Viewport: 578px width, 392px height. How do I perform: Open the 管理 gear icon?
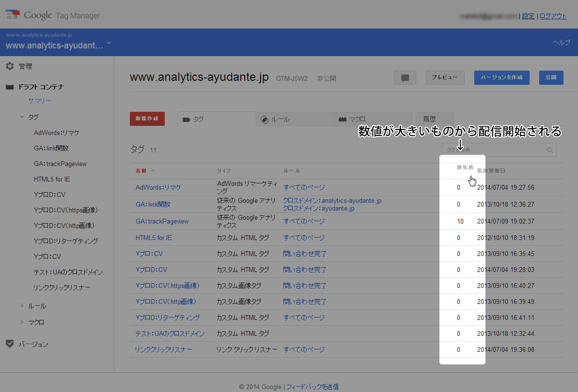coord(10,66)
